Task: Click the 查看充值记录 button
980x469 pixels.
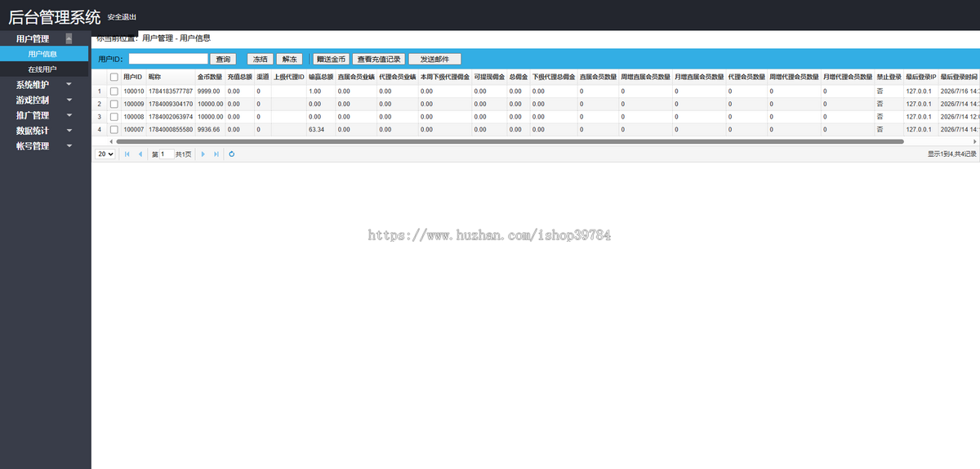Action: pos(379,59)
